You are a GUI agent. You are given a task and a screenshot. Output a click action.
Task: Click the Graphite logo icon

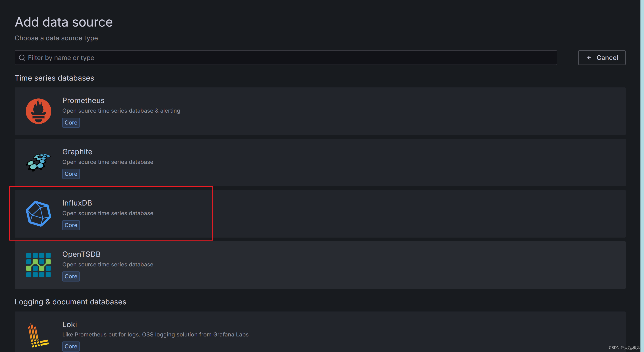[39, 162]
